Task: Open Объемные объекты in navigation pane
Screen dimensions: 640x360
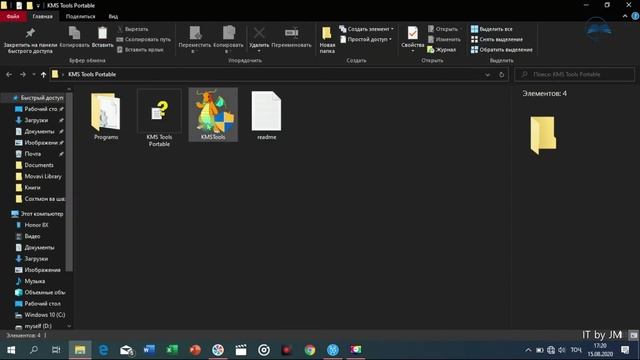Action: pyautogui.click(x=40, y=292)
